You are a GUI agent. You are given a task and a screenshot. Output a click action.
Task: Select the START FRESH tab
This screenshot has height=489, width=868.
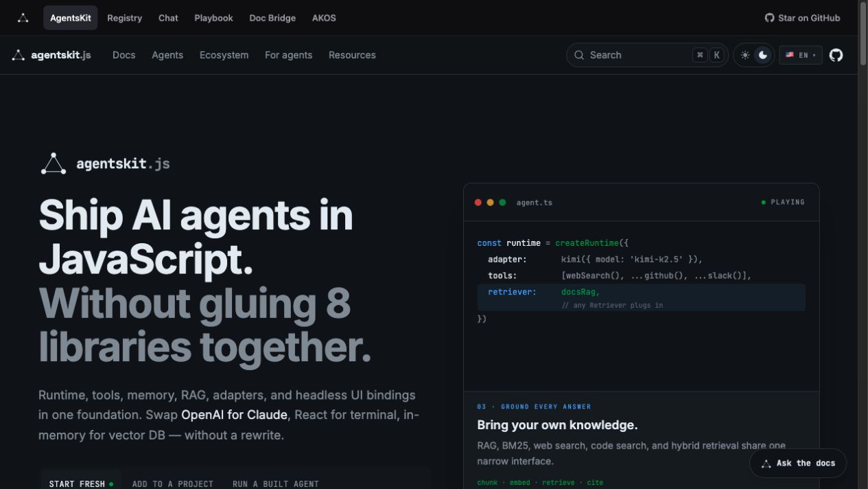[81, 484]
